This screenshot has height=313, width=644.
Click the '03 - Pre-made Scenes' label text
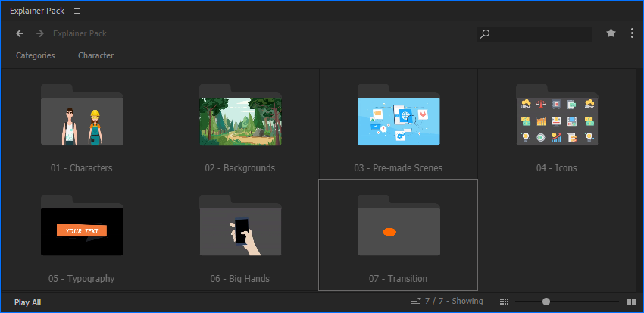[x=399, y=168]
